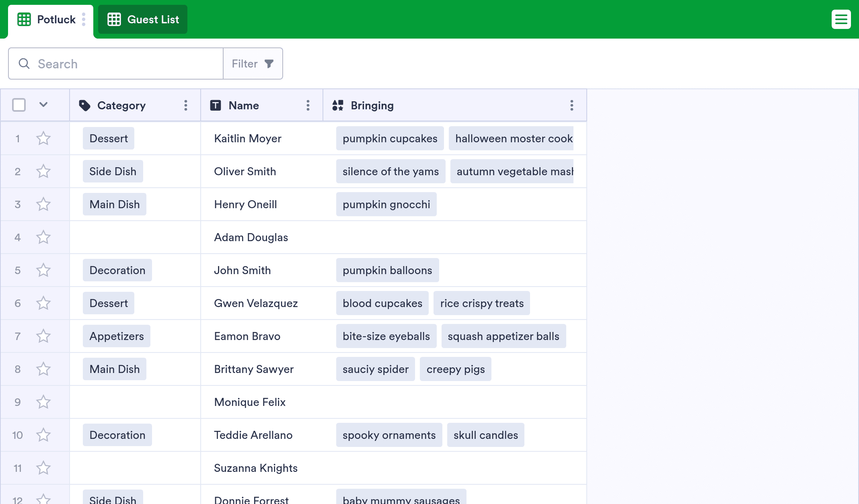Click the pumpkin balloons tag
859x504 pixels.
pos(388,270)
